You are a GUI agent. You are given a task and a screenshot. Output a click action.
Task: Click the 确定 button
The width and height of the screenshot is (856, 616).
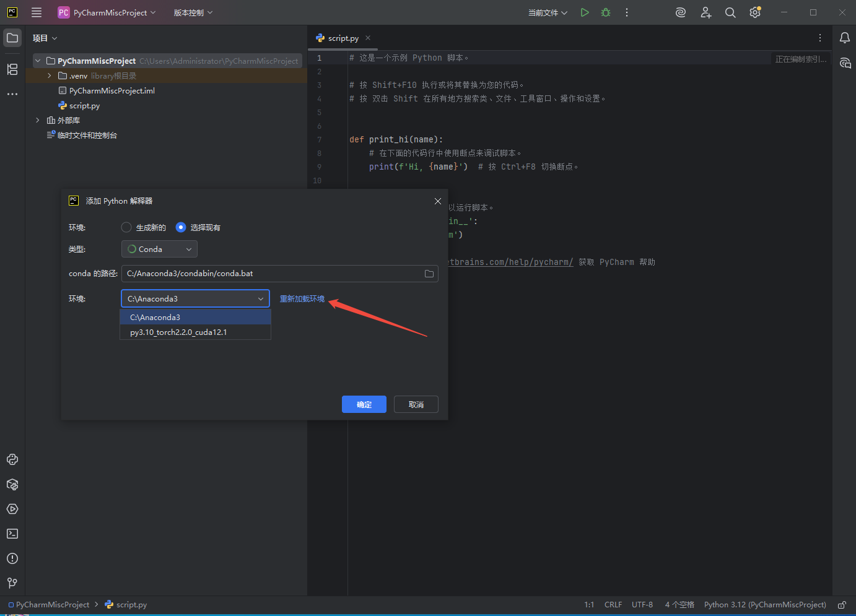click(x=364, y=404)
